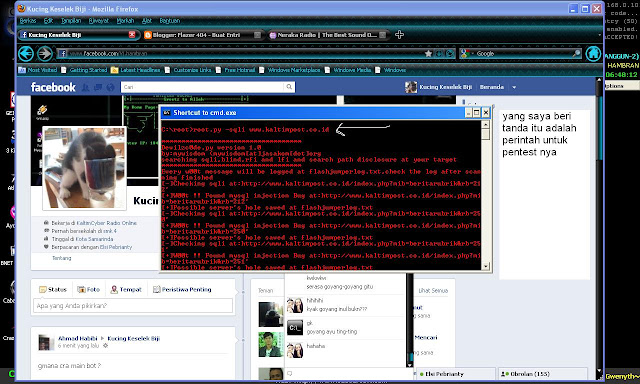Open Facebook notifications globe icon
Viewport: 640px width, 384px height.
(x=111, y=87)
